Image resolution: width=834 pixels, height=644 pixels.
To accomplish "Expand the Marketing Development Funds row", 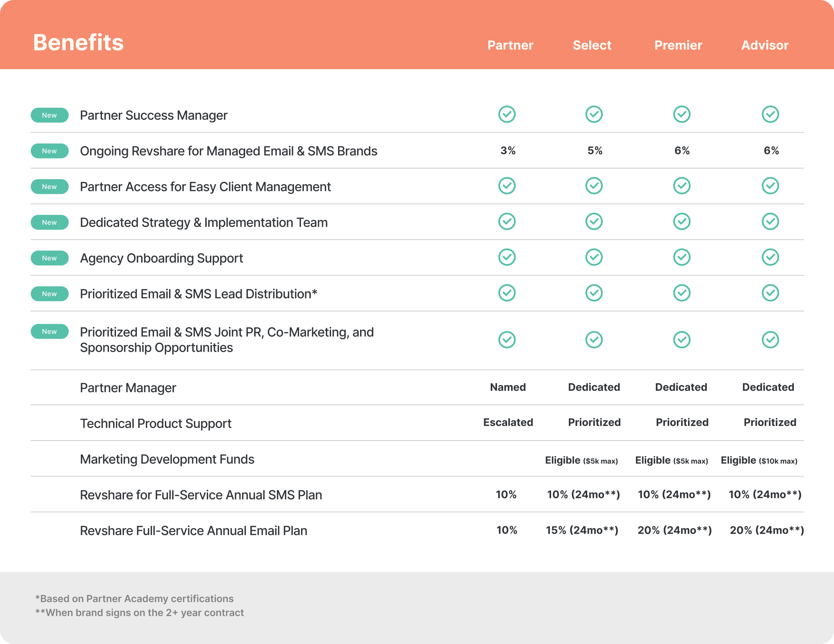I will [x=167, y=460].
